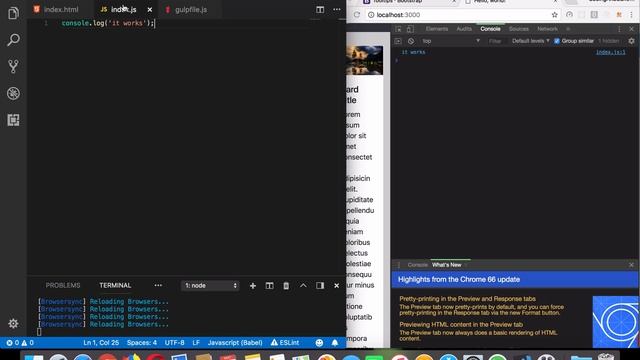Open the Default levels dropdown
This screenshot has width=640, height=360.
(531, 41)
